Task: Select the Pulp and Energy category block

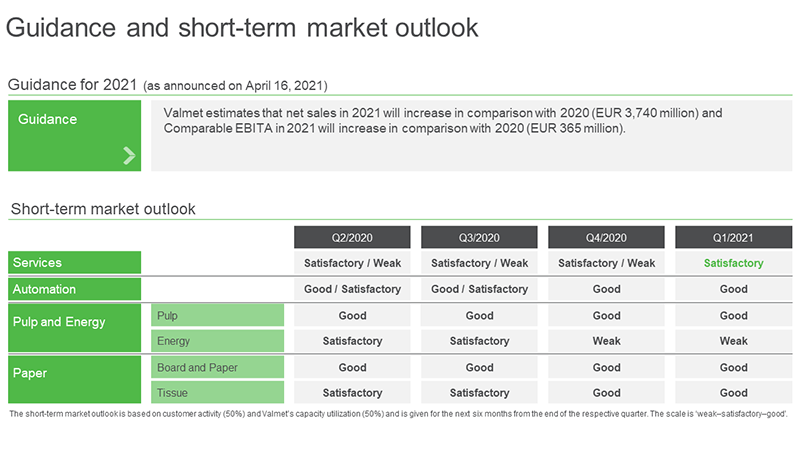Action: point(74,328)
